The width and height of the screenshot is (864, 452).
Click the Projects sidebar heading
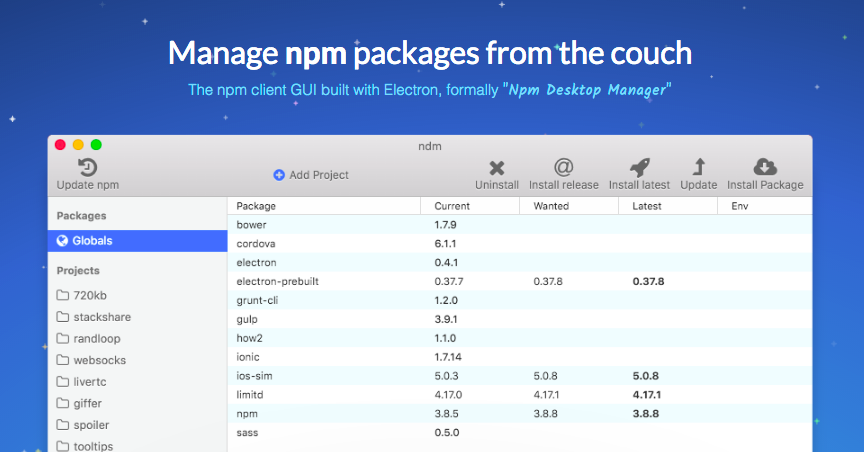(x=78, y=270)
